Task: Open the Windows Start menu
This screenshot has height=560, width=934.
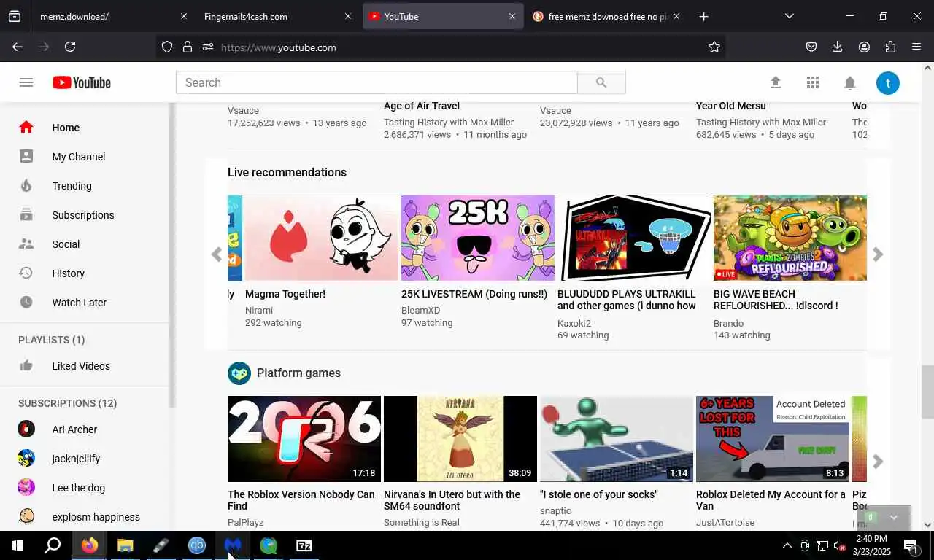Action: pos(18,545)
